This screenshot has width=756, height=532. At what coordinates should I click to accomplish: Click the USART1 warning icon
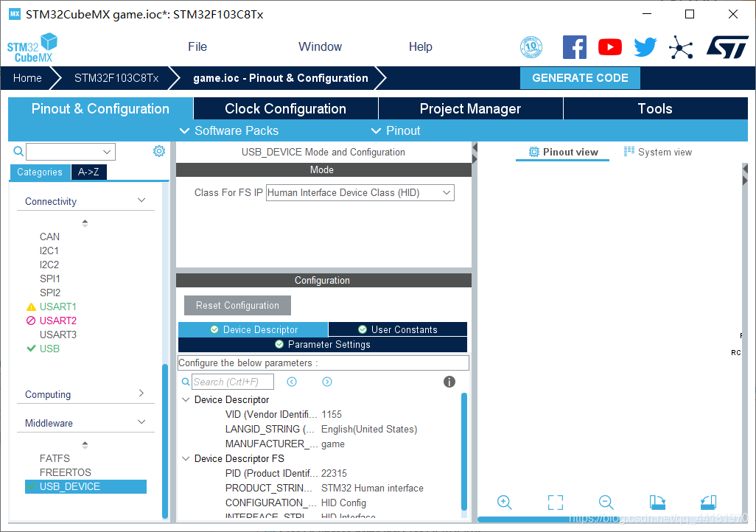[31, 307]
